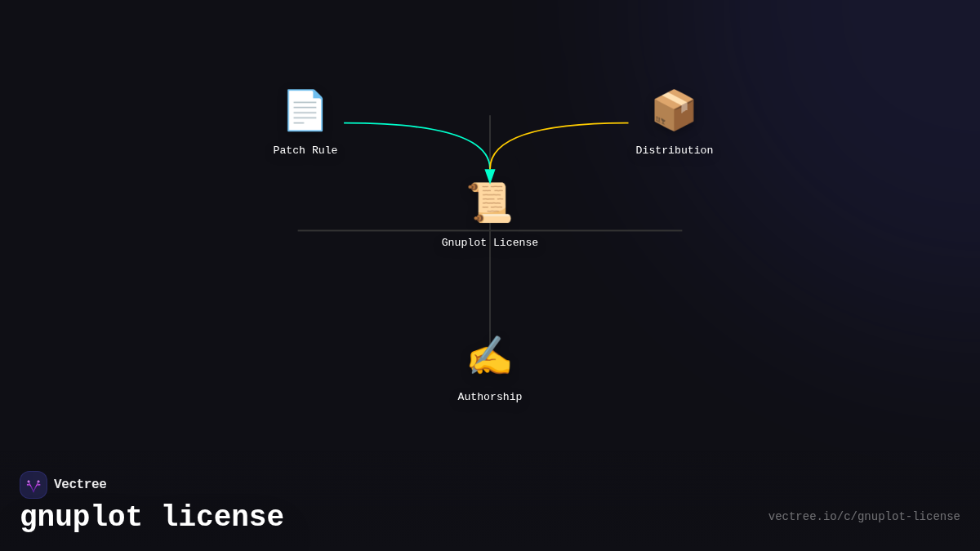
Task: Click the Vectree brand name text
Action: pos(80,484)
